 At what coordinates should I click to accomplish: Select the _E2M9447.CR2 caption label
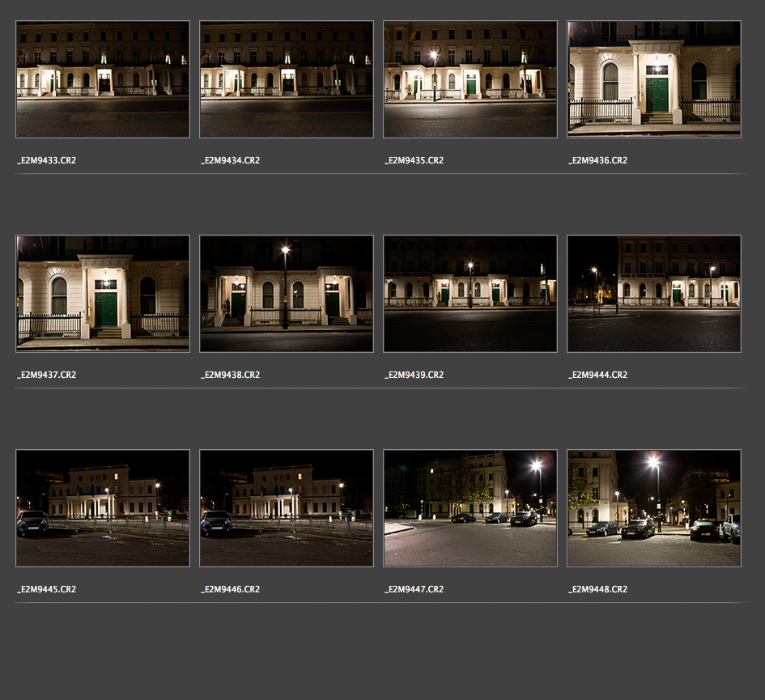[x=414, y=590]
